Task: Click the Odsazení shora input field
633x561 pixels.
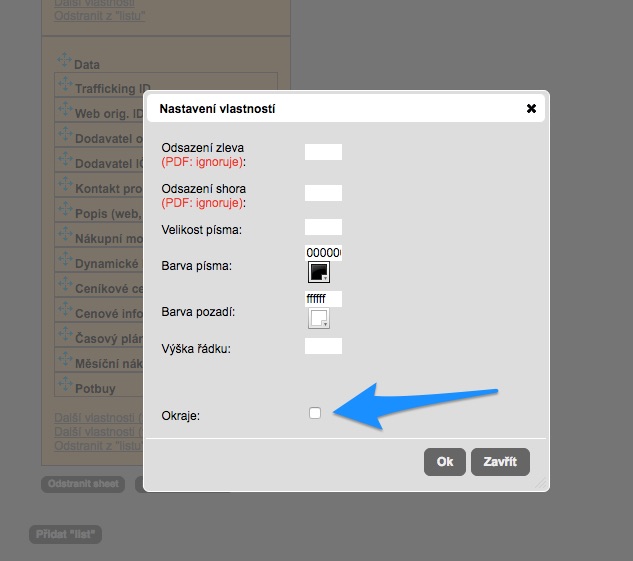Action: tap(323, 193)
